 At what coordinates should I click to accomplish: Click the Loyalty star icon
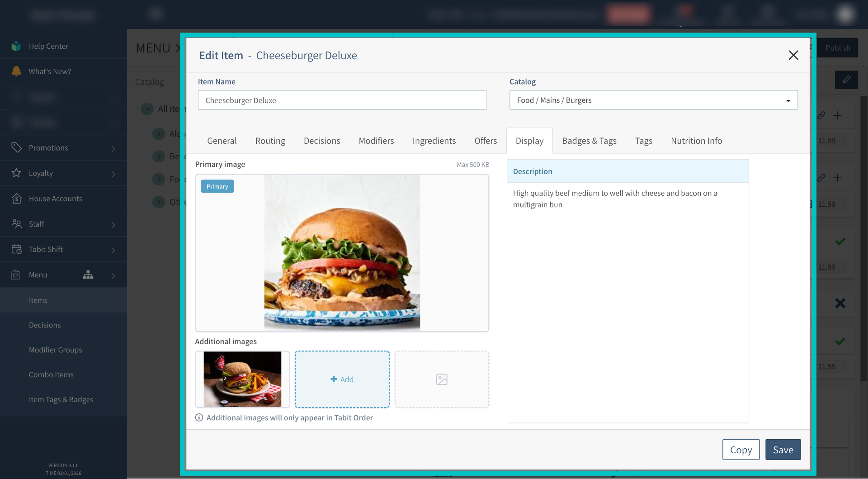coord(16,173)
